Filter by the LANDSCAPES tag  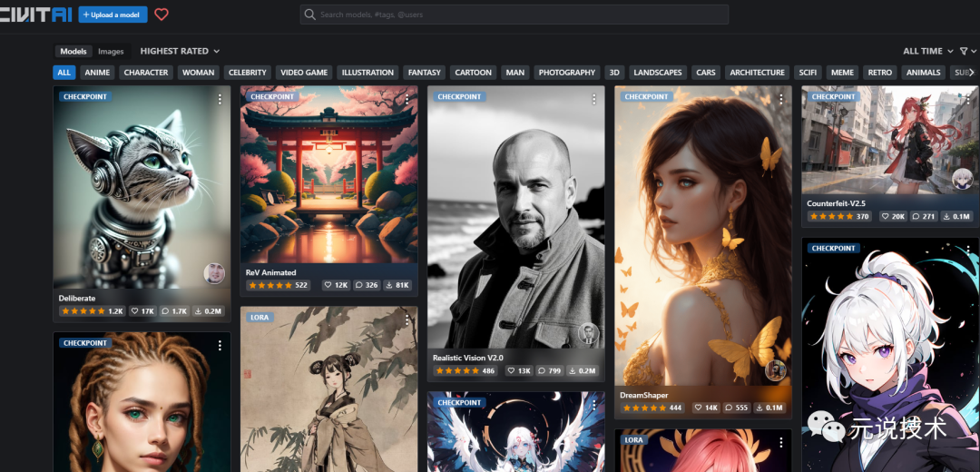(658, 73)
